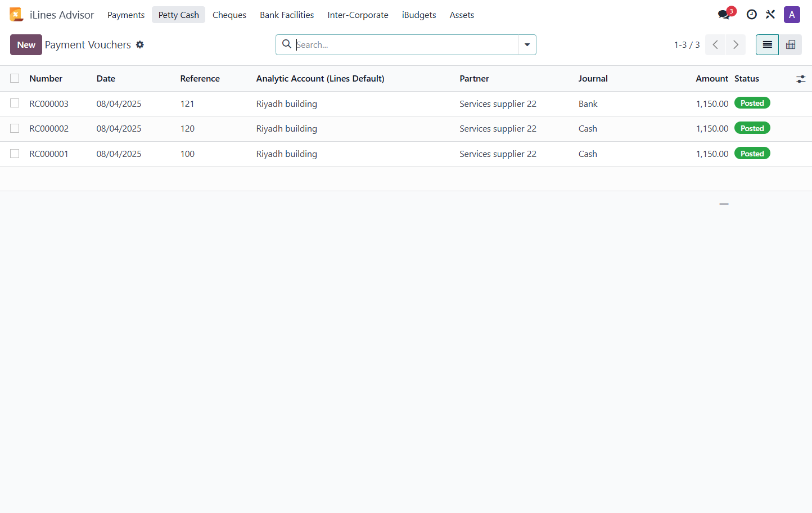Create a New payment voucher
The height and width of the screenshot is (513, 812).
tap(26, 44)
